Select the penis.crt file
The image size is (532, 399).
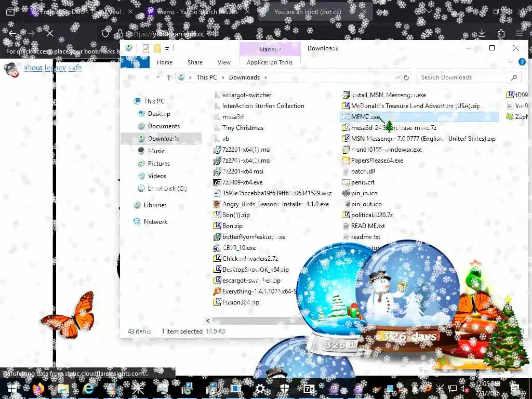coord(363,182)
